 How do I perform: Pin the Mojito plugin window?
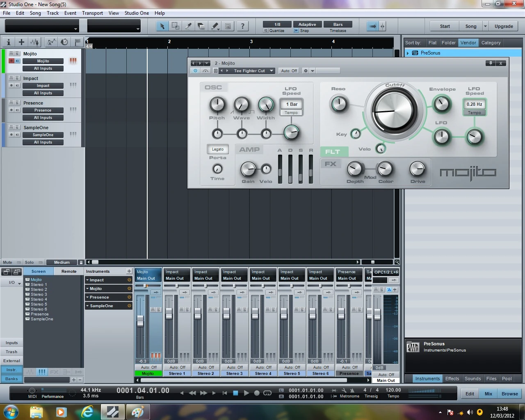(490, 63)
